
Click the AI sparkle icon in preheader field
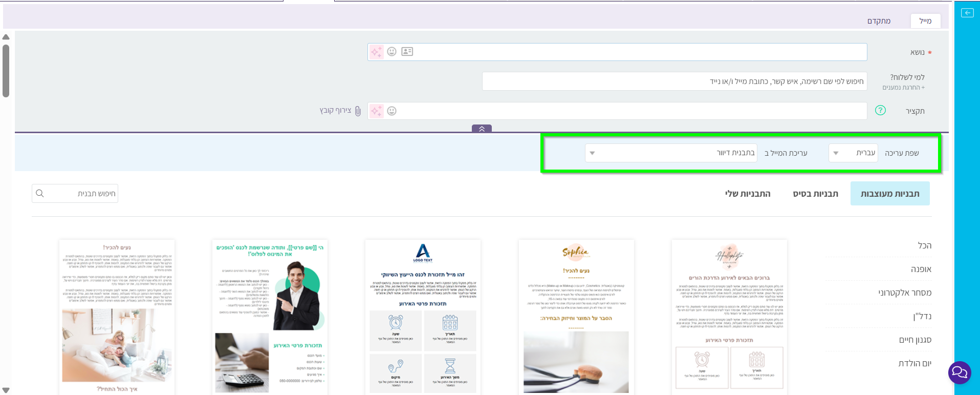tap(377, 111)
